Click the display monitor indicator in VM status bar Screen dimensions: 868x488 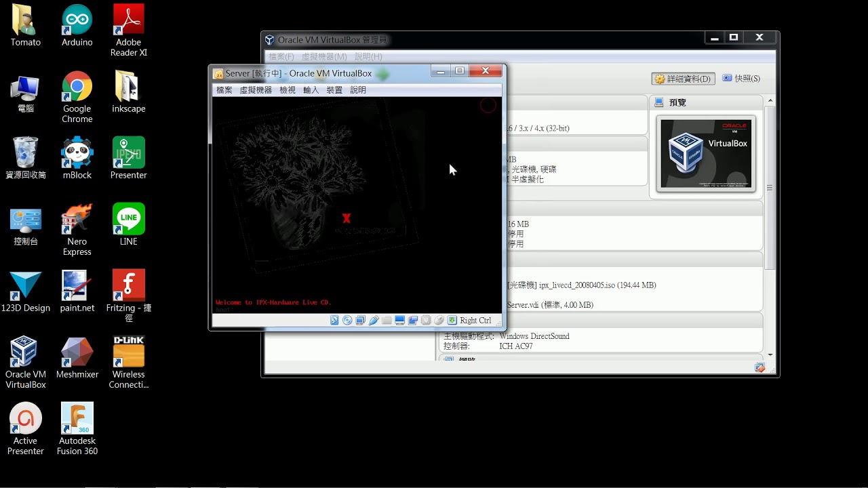tap(400, 320)
